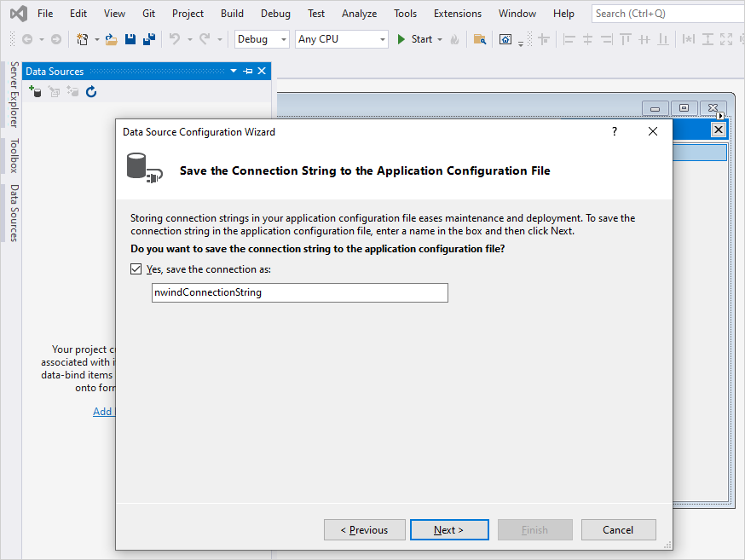
Task: Click the connection string name field
Action: coord(298,292)
